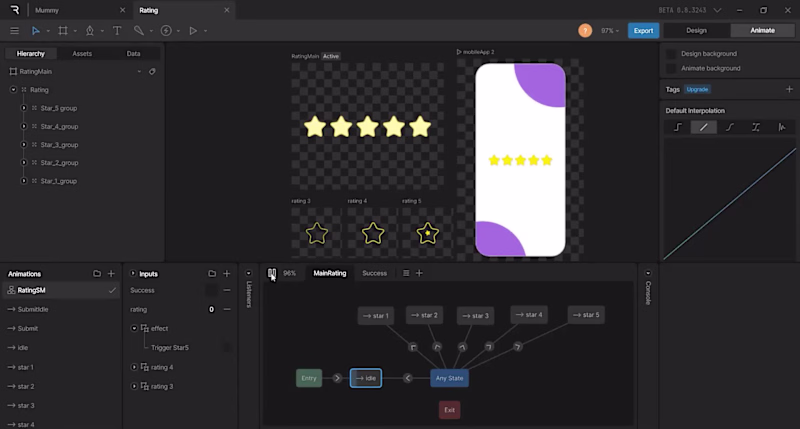Toggle Animate background checkbox
Viewport: 800px width, 429px height.
point(671,68)
